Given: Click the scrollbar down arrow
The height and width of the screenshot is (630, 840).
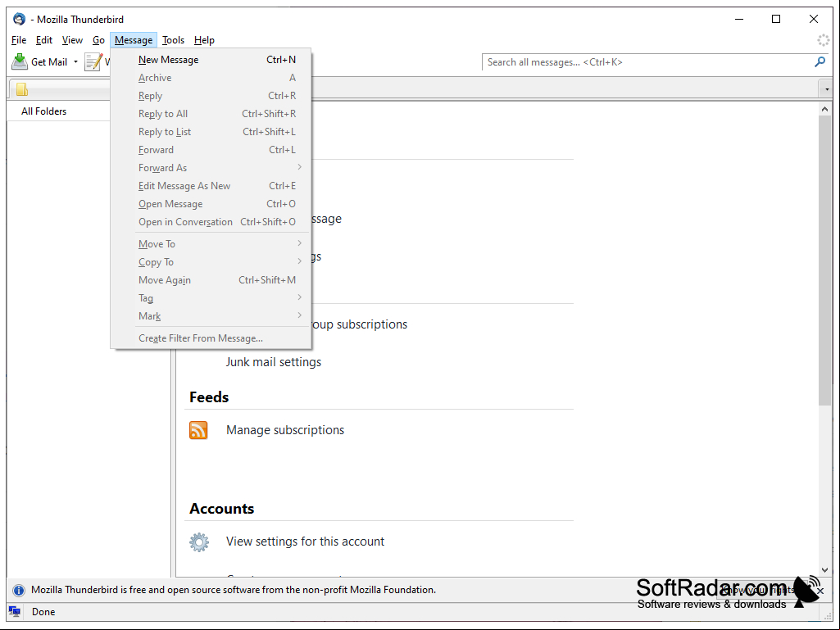Looking at the screenshot, I should 824,570.
